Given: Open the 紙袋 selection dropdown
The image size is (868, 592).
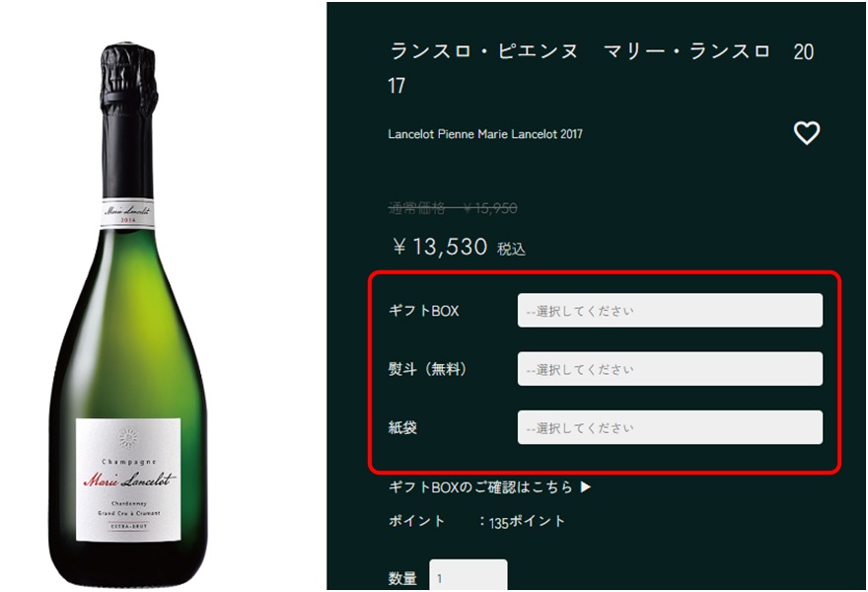Looking at the screenshot, I should 670,427.
